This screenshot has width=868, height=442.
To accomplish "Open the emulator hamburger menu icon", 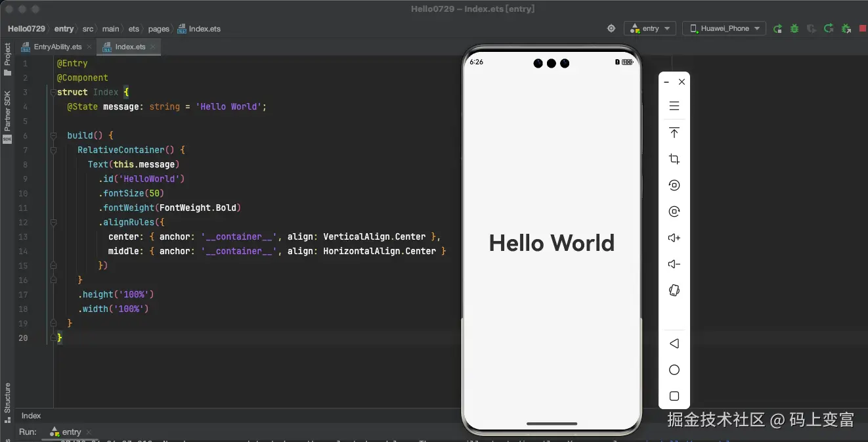I will click(x=674, y=106).
